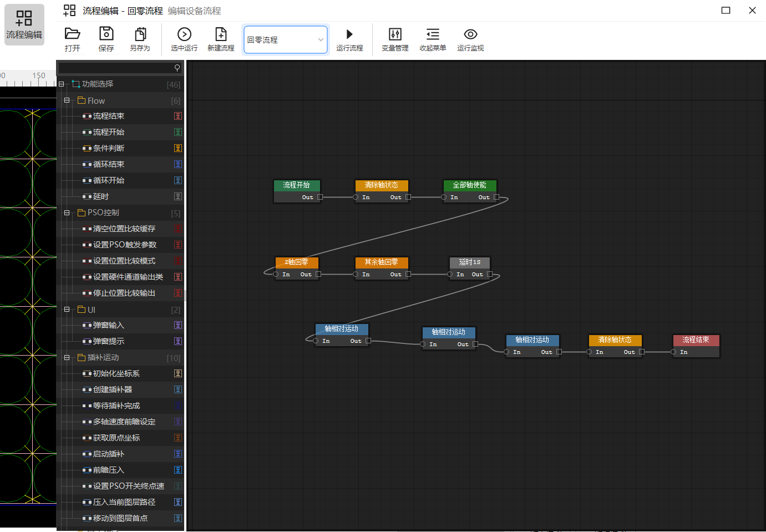766x532 pixels.
Task: Select the 延时 tree item
Action: [x=101, y=196]
